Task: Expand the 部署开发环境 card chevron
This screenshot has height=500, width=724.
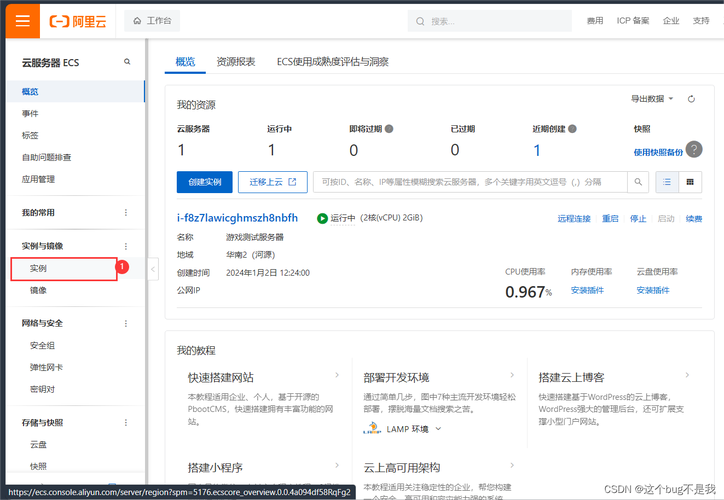Action: click(x=512, y=375)
